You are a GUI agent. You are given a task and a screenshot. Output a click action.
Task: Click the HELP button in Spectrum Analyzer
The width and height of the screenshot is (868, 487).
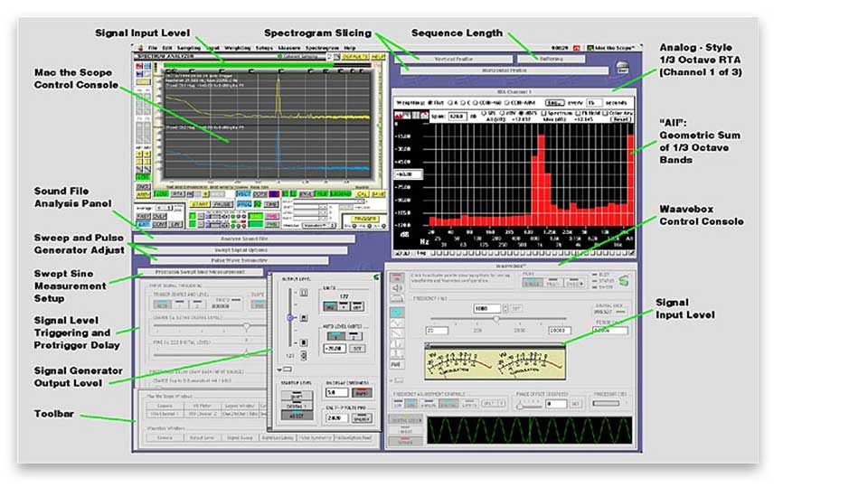(378, 56)
